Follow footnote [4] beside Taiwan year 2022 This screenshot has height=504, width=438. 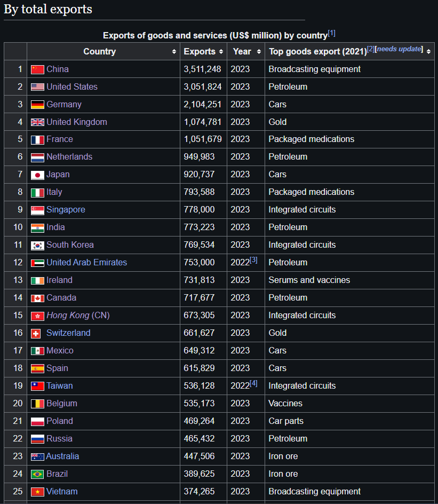click(x=254, y=383)
